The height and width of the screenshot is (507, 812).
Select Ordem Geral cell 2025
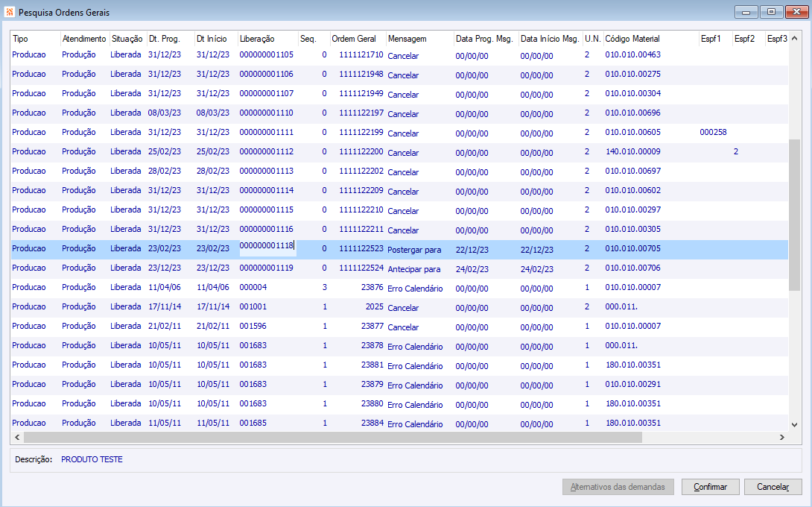(375, 306)
